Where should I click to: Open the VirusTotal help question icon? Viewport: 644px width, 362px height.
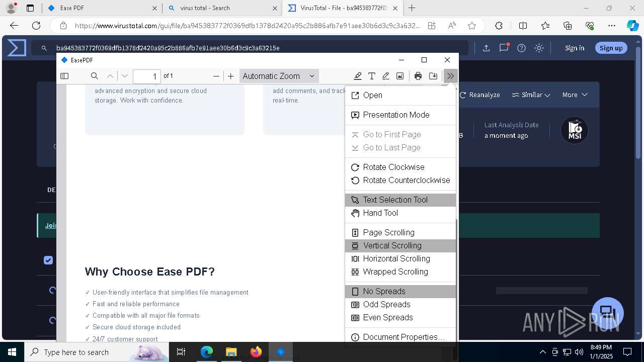[521, 48]
